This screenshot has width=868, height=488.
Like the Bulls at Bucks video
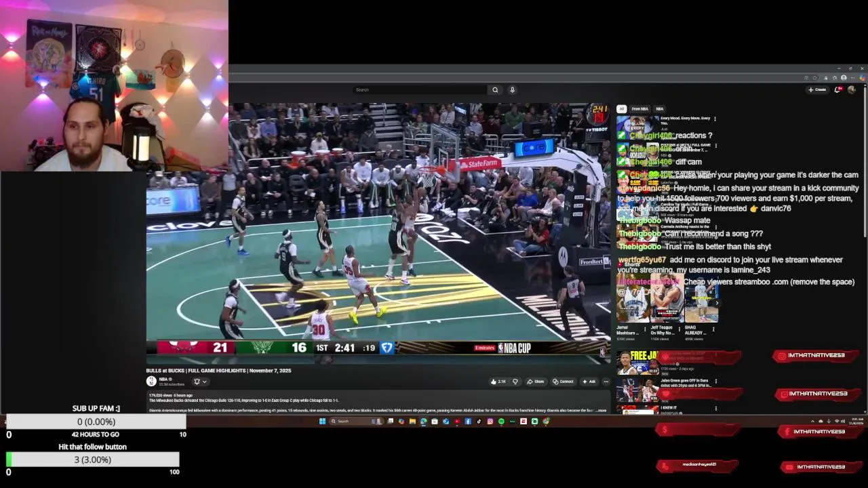click(x=497, y=382)
